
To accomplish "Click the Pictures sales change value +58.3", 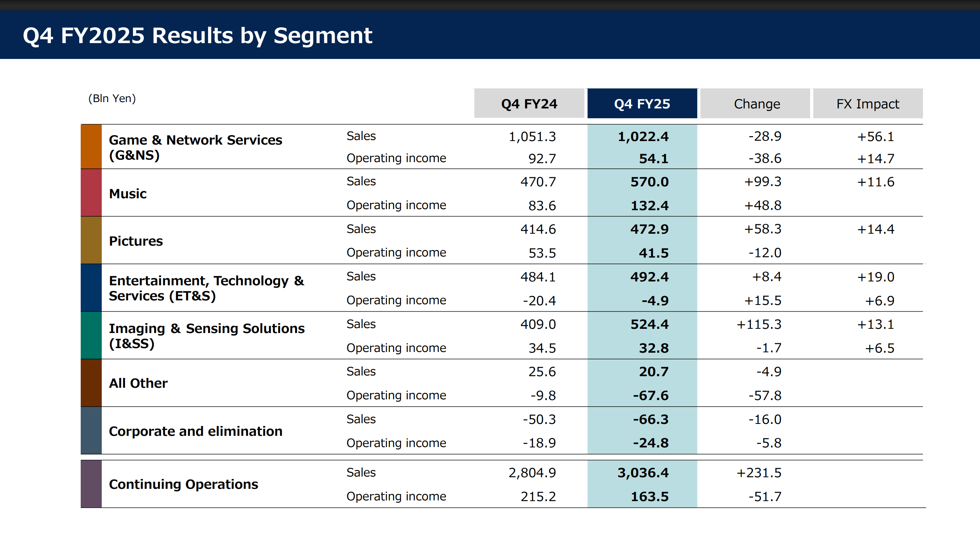I will tap(763, 229).
